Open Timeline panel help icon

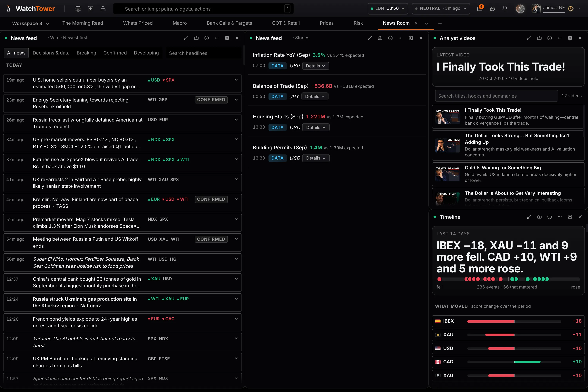[x=550, y=217]
